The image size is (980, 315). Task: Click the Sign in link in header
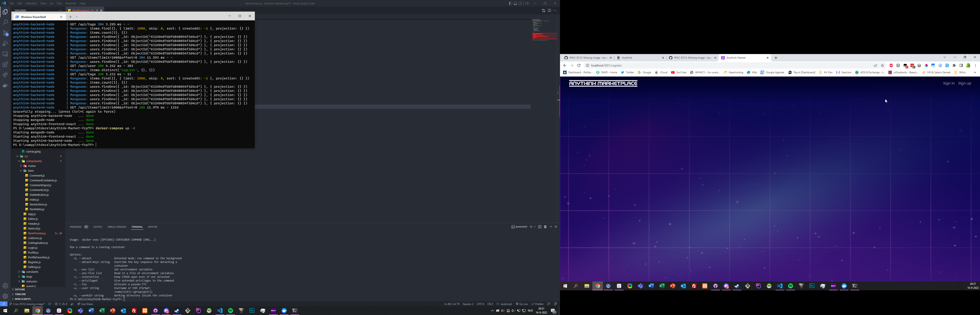coord(948,83)
